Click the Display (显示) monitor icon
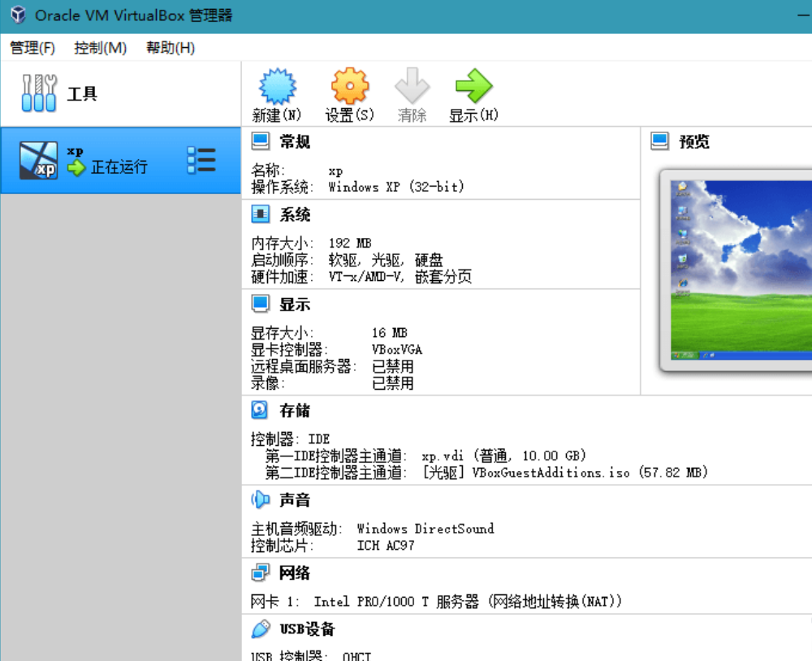Screen dimensions: 812x661 point(261,304)
